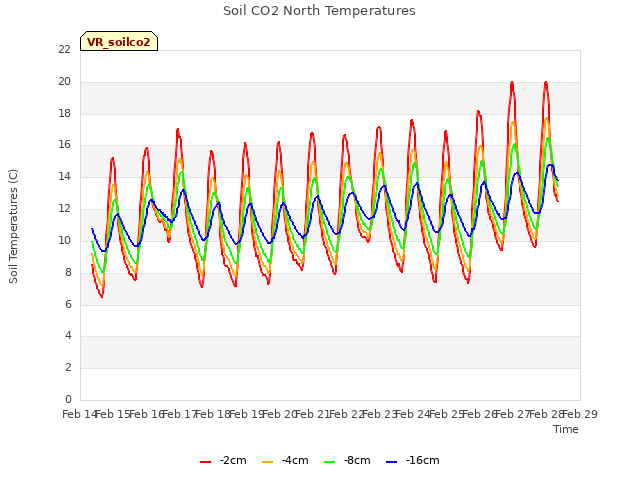The width and height of the screenshot is (640, 480).
Task: Click the 16 y-axis tick label
Action: pos(64,145)
